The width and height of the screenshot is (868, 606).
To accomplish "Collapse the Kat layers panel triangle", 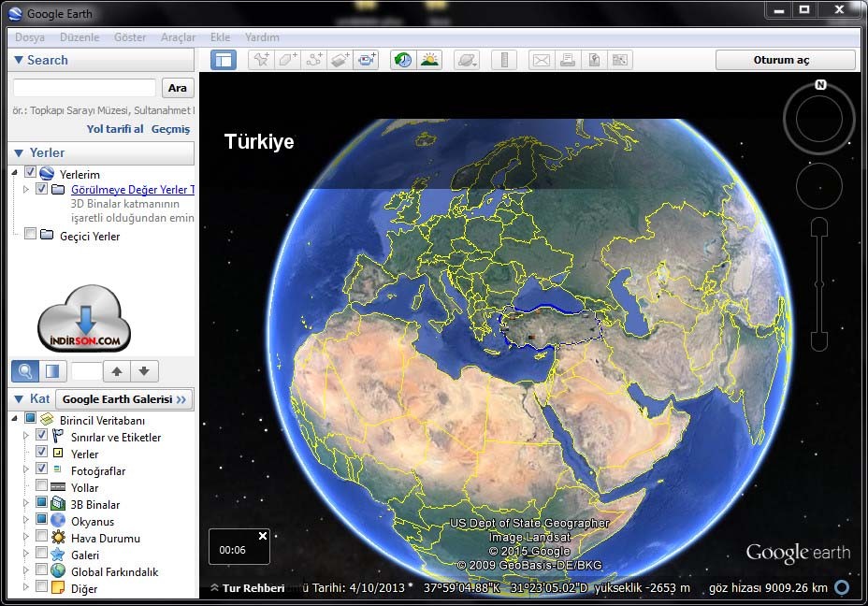I will (19, 399).
